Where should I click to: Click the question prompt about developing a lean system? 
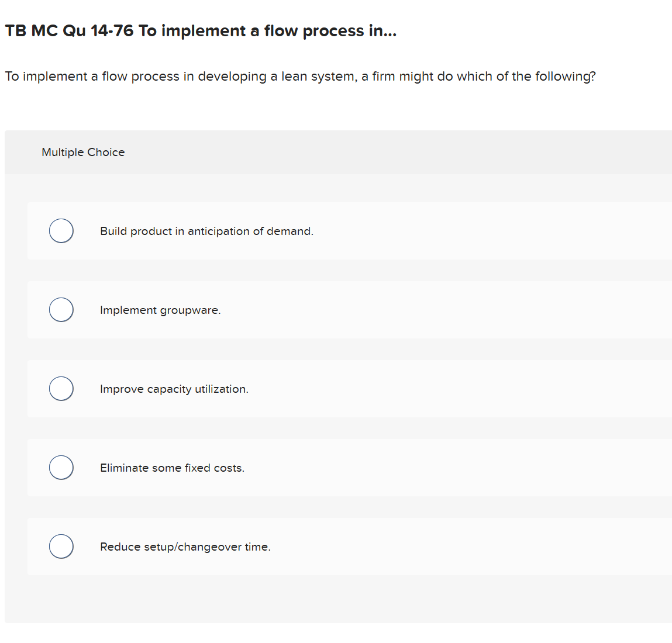click(301, 76)
